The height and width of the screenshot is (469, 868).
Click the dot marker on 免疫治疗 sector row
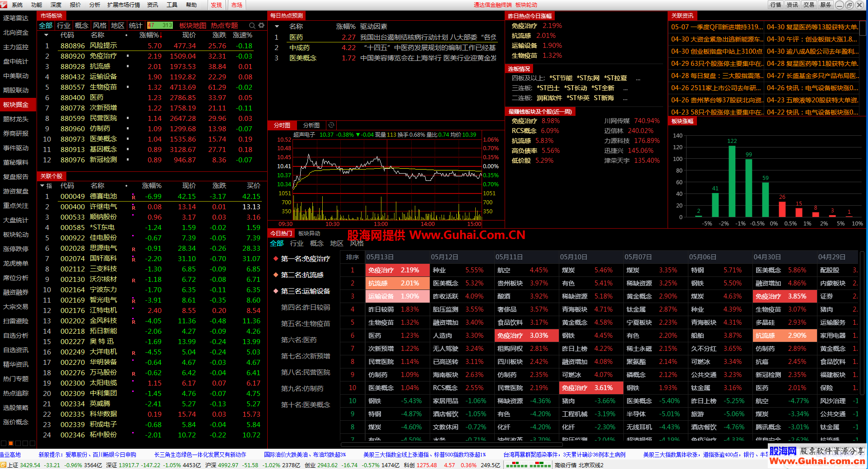coord(128,56)
